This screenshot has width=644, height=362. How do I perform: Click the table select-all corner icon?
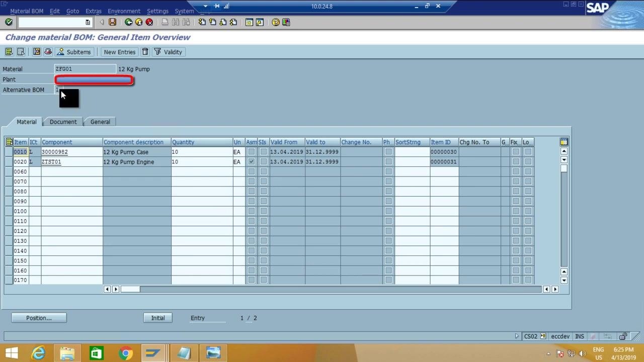tap(9, 142)
